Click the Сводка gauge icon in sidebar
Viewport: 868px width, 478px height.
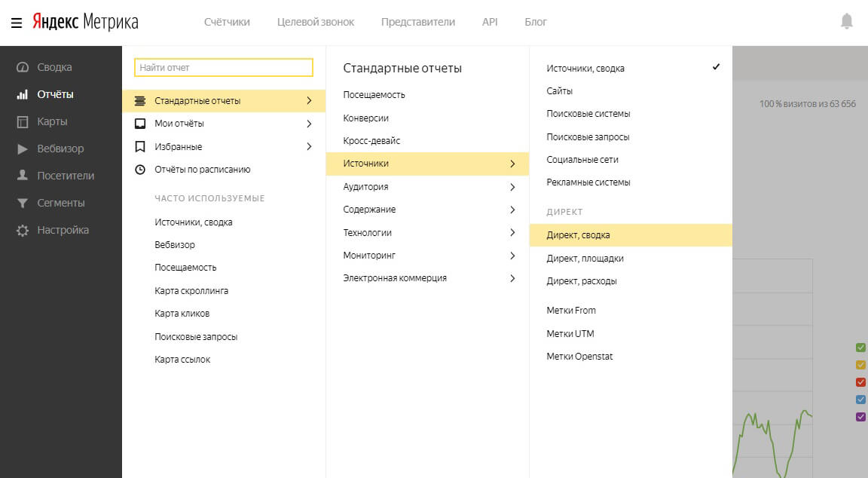click(x=23, y=67)
